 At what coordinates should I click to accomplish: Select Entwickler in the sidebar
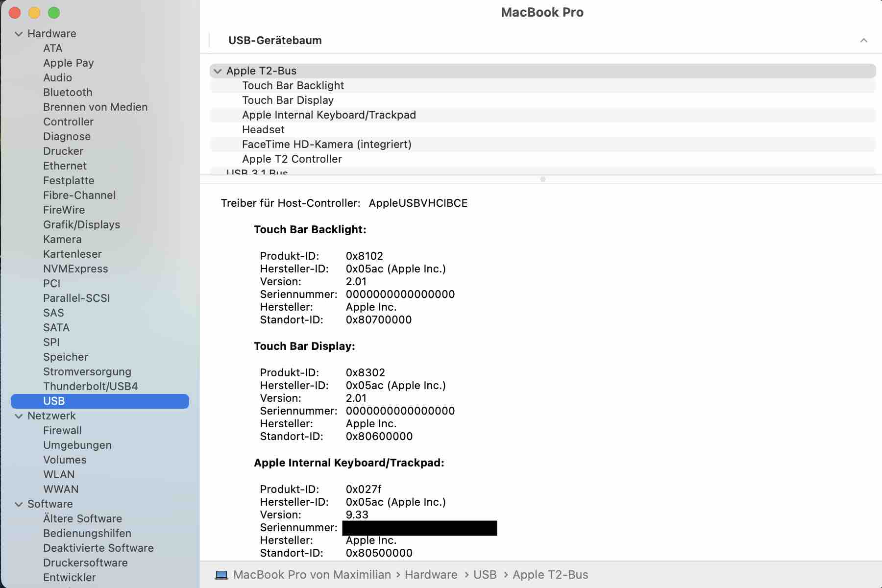point(70,577)
